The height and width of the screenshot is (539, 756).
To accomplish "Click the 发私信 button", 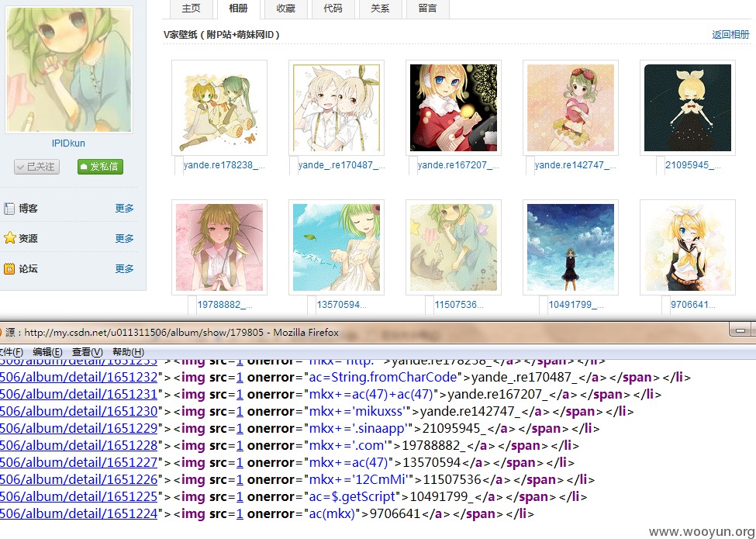I will point(100,167).
